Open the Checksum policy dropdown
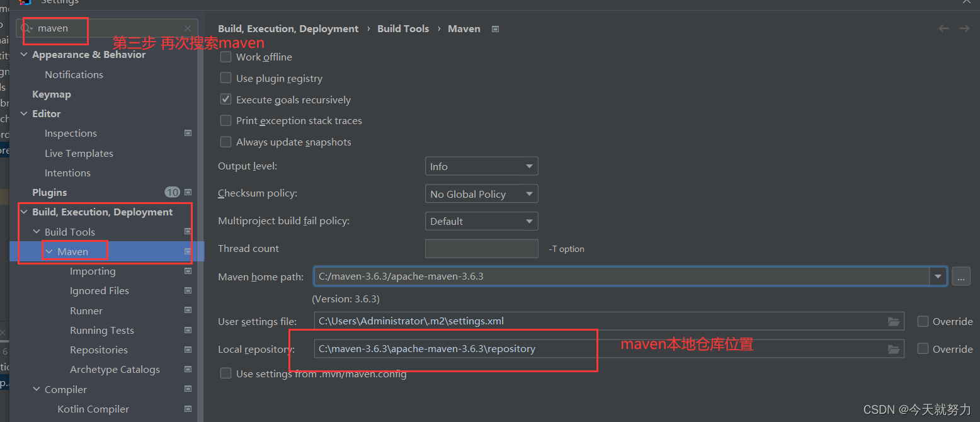The image size is (980, 422). [x=481, y=193]
